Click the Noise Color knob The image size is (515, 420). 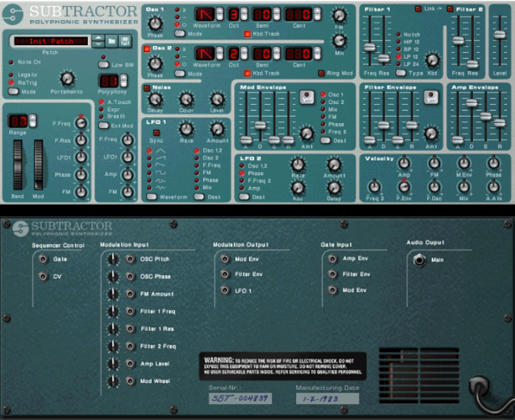pyautogui.click(x=186, y=99)
